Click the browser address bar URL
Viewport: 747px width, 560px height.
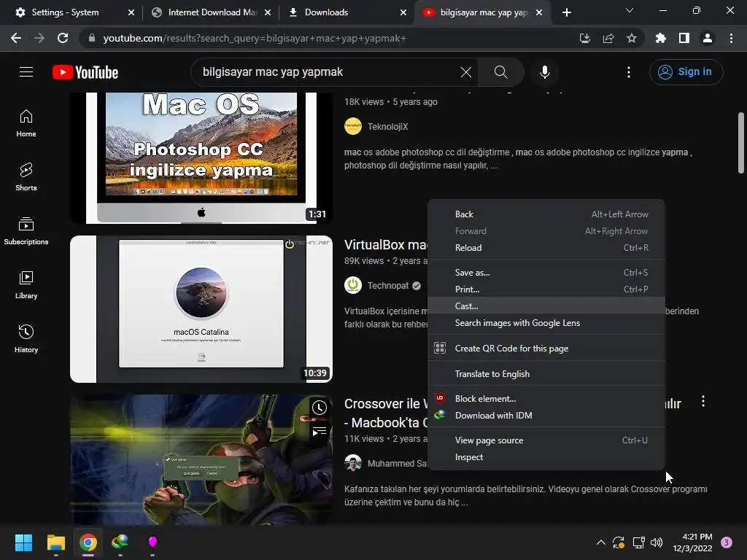click(x=255, y=38)
